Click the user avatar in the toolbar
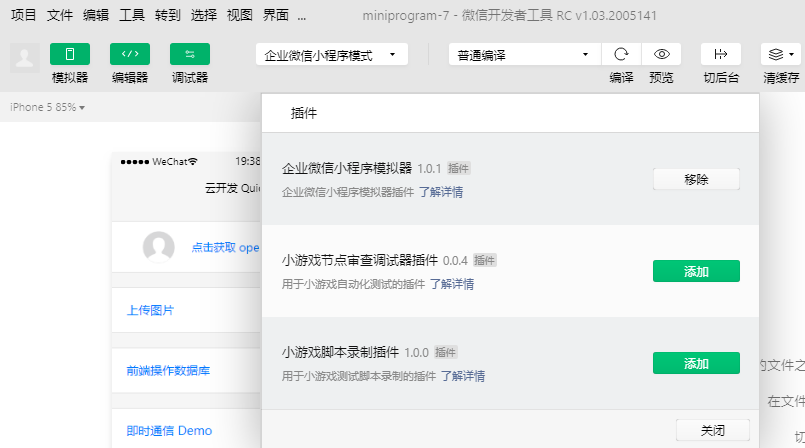Screen dimensions: 805x448 coord(24,58)
